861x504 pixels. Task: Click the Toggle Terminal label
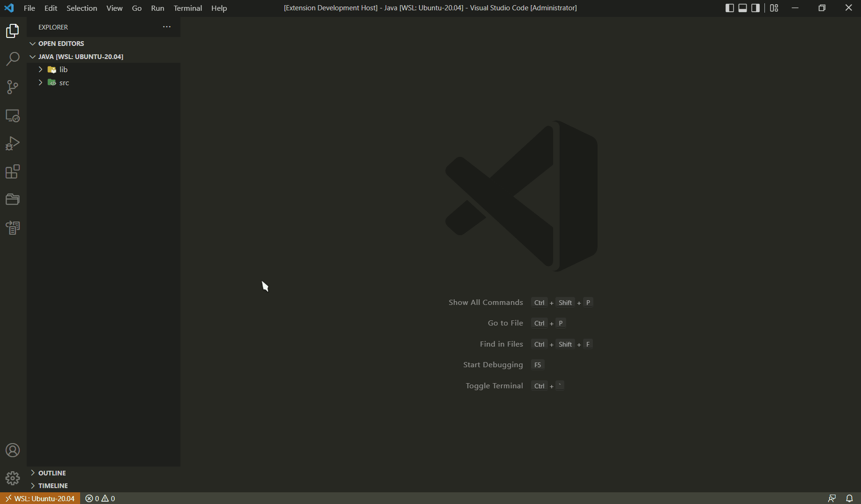494,386
